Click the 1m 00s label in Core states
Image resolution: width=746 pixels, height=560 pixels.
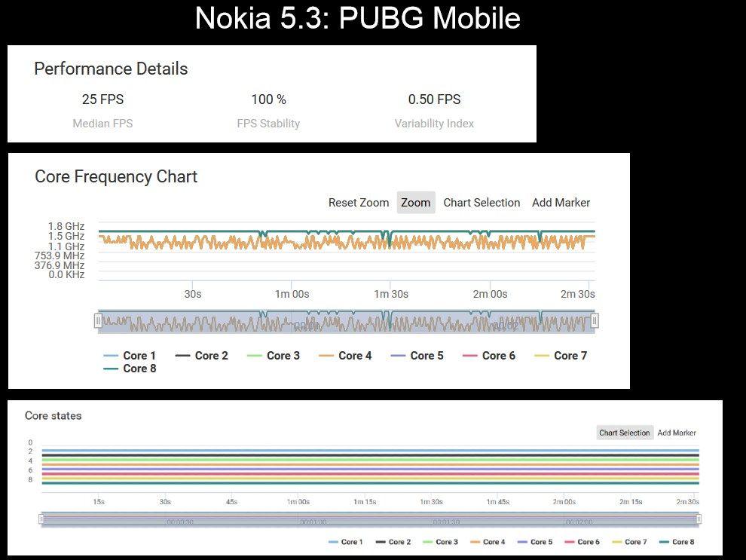[x=298, y=502]
